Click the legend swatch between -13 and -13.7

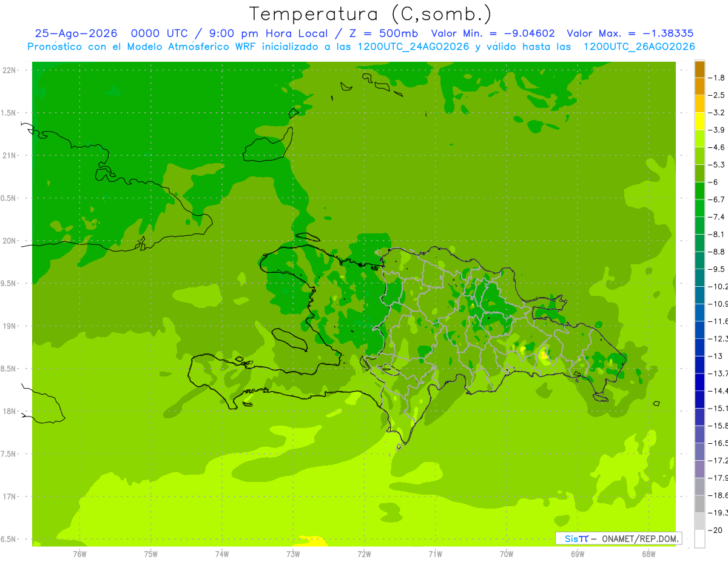pos(700,364)
